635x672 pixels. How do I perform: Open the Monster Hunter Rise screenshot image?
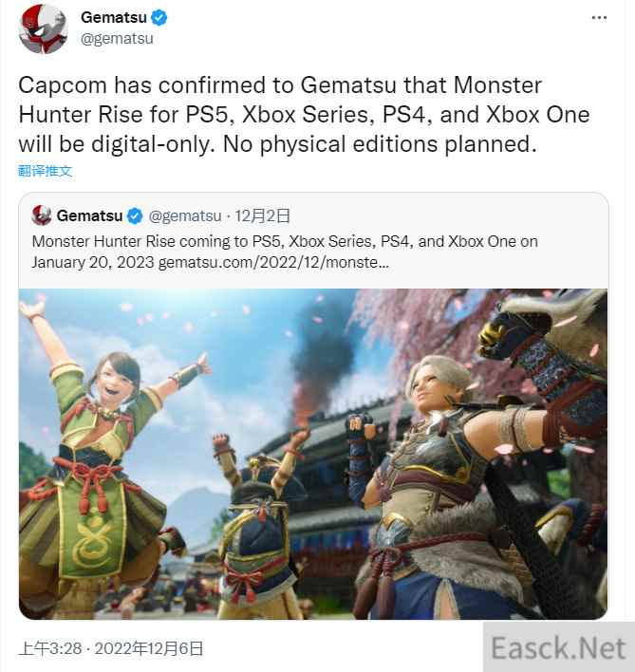[313, 454]
